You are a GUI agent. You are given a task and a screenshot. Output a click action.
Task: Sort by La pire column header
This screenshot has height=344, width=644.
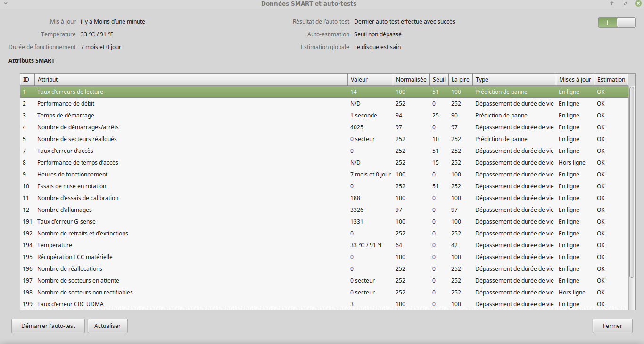click(460, 80)
